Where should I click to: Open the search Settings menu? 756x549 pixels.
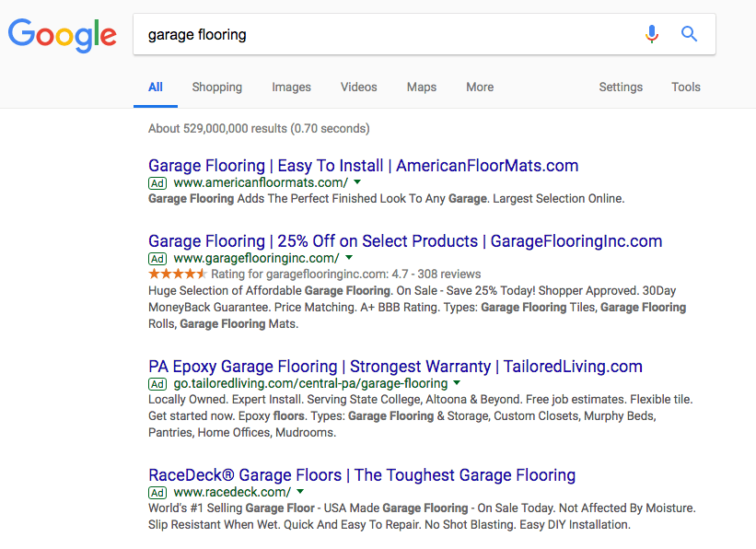[x=621, y=87]
